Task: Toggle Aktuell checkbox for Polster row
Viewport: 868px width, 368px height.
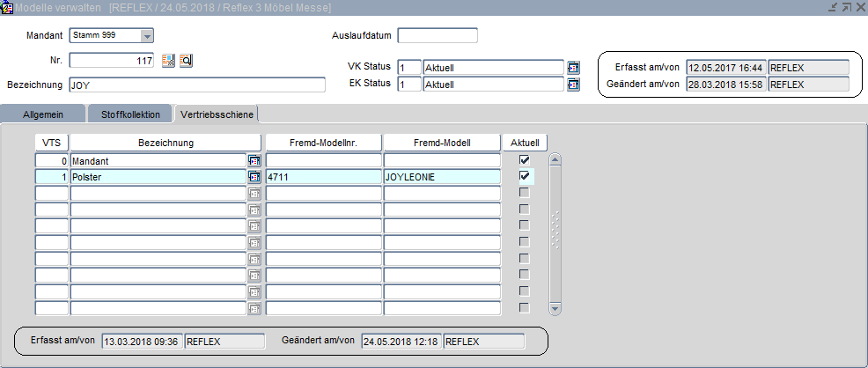Action: tap(525, 176)
